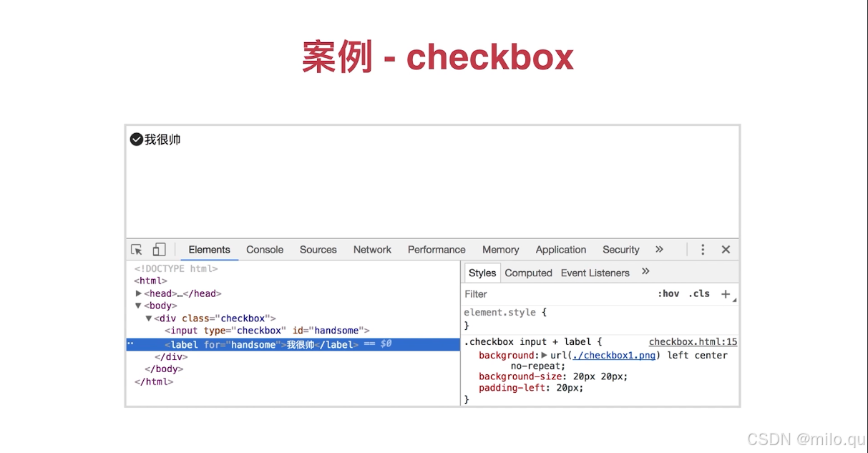The image size is (868, 453).
Task: Toggle the :hov element state button
Action: (668, 294)
